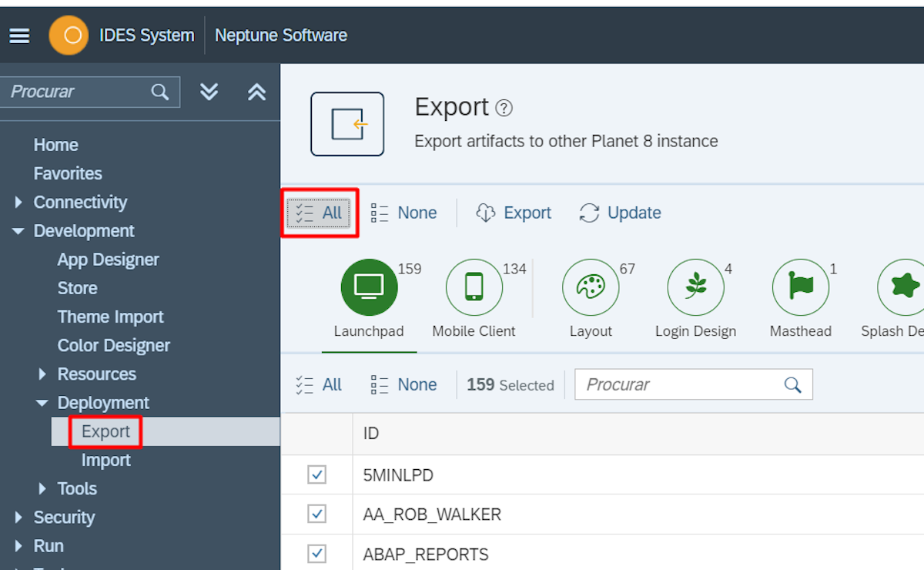The height and width of the screenshot is (570, 924).
Task: Switch to the Mobile Client tab label
Action: (474, 331)
